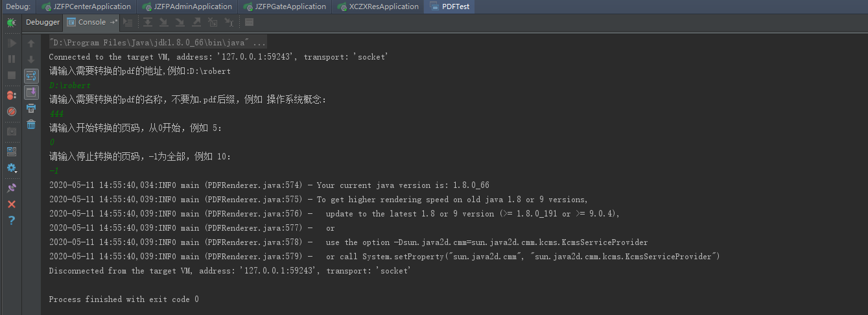Click the Stop square icon
Screen dimensions: 868x315
pyautogui.click(x=12, y=75)
